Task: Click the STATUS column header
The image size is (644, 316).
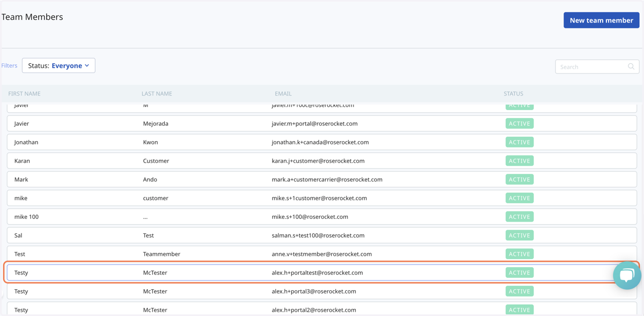Action: (x=513, y=93)
